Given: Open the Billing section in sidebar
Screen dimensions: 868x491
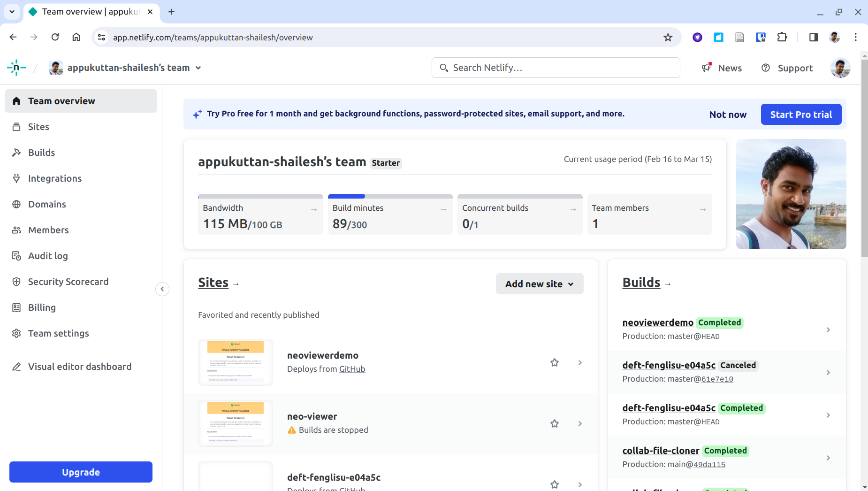Looking at the screenshot, I should 42,307.
